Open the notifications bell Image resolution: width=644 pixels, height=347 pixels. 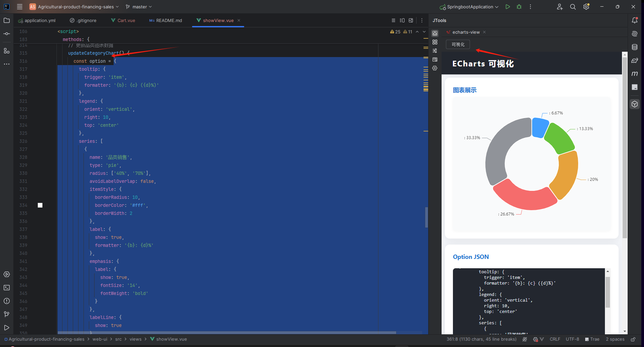(x=635, y=20)
